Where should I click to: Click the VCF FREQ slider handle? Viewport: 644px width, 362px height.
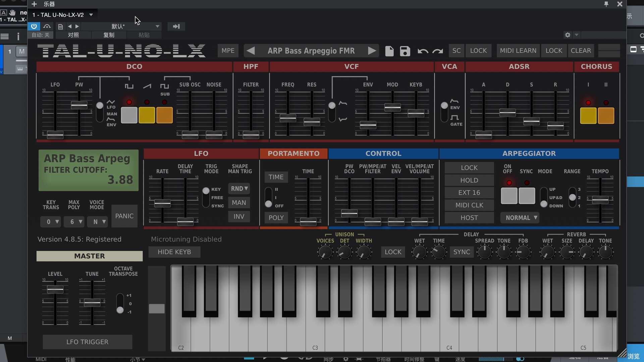point(288,118)
